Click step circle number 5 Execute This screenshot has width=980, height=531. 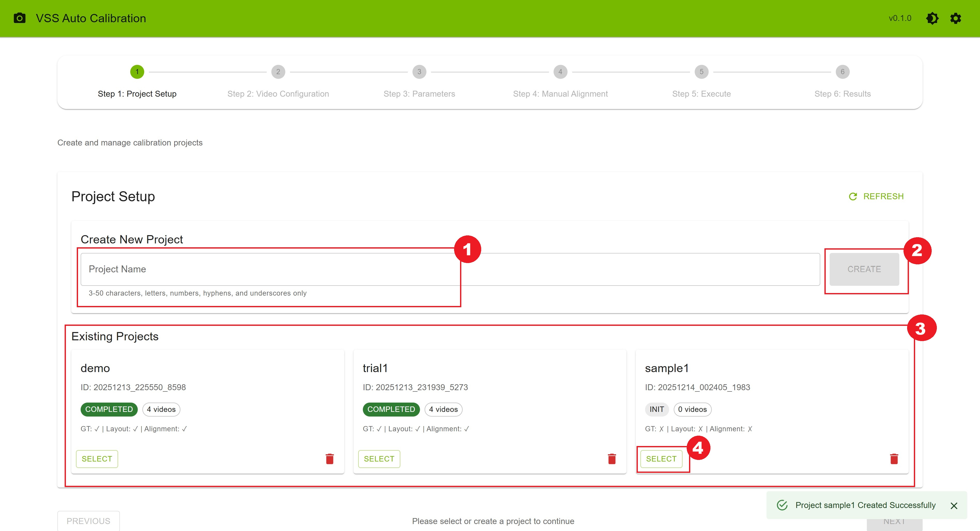click(x=701, y=72)
